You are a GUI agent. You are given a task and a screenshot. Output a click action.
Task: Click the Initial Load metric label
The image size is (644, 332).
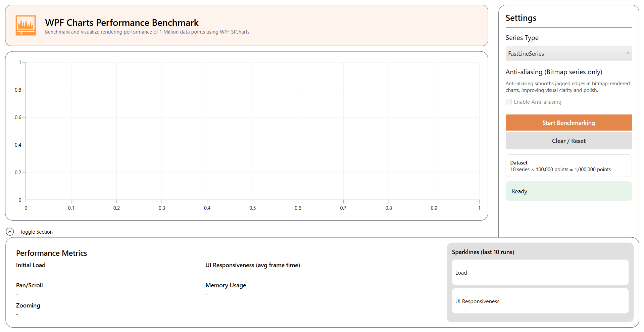click(31, 265)
